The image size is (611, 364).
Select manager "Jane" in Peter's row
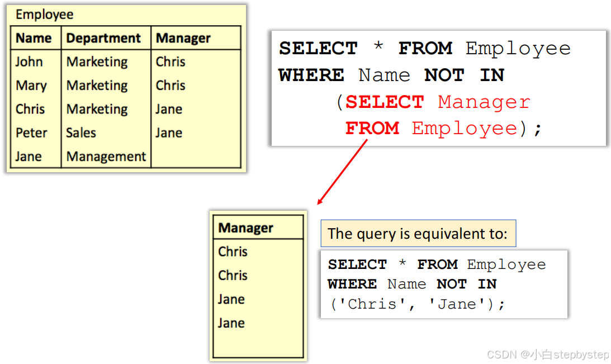[169, 133]
